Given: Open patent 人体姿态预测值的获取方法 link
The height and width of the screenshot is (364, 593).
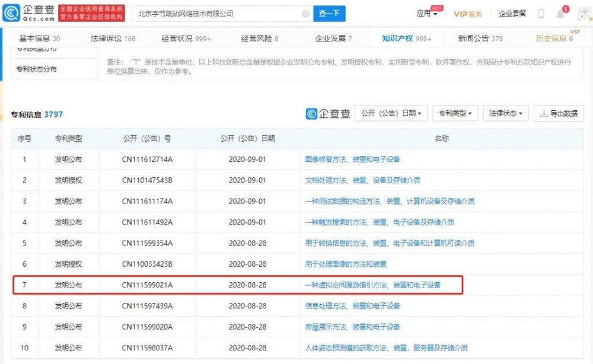Looking at the screenshot, I should (x=386, y=348).
